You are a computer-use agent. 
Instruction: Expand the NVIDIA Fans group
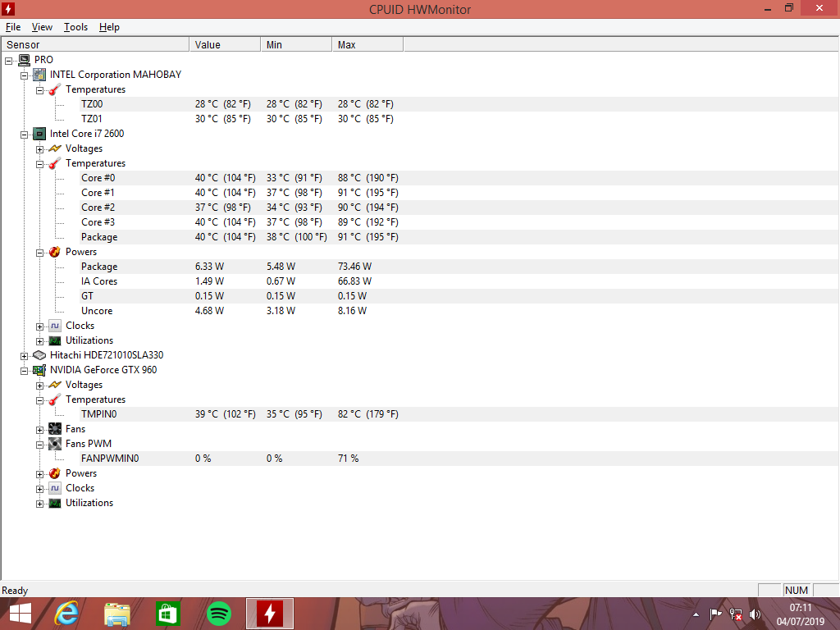[39, 430]
